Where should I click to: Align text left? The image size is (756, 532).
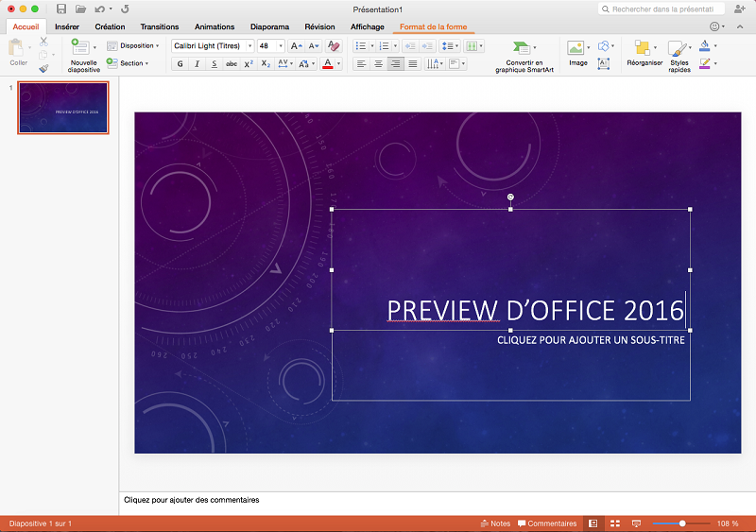[361, 63]
